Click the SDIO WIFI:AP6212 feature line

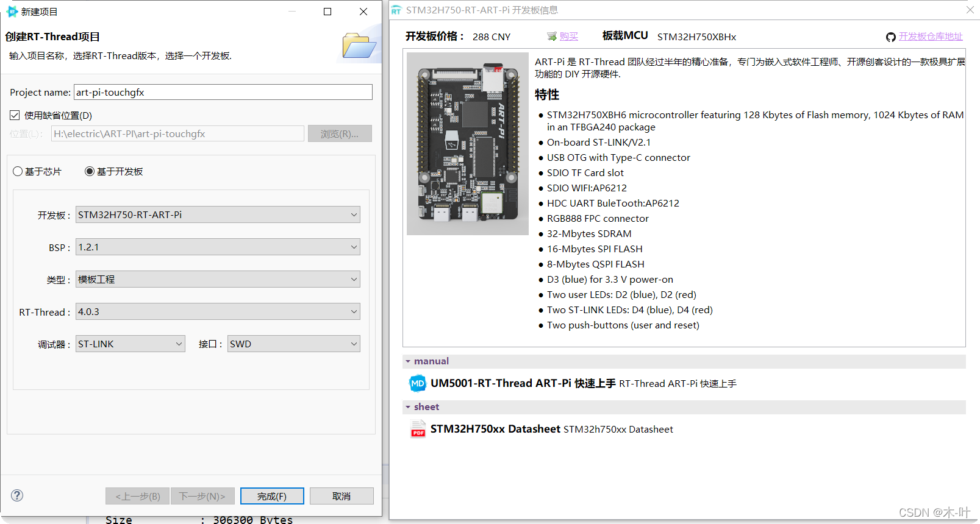pyautogui.click(x=587, y=188)
